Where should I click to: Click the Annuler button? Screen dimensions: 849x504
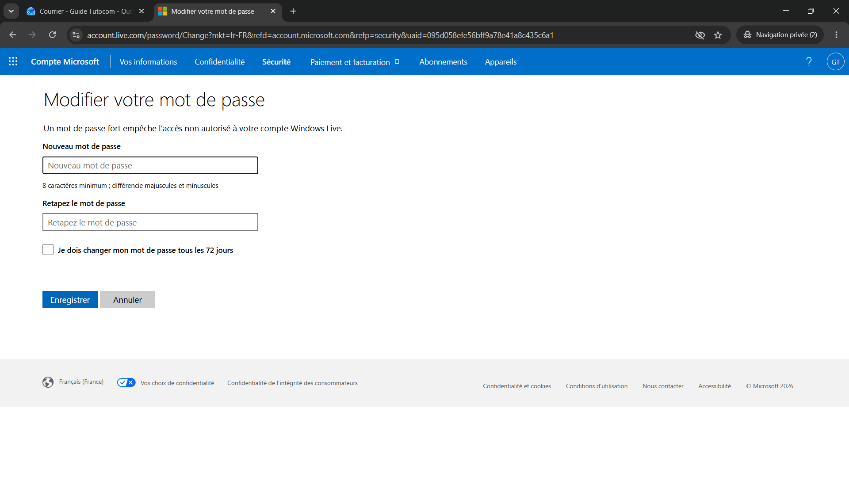point(127,299)
